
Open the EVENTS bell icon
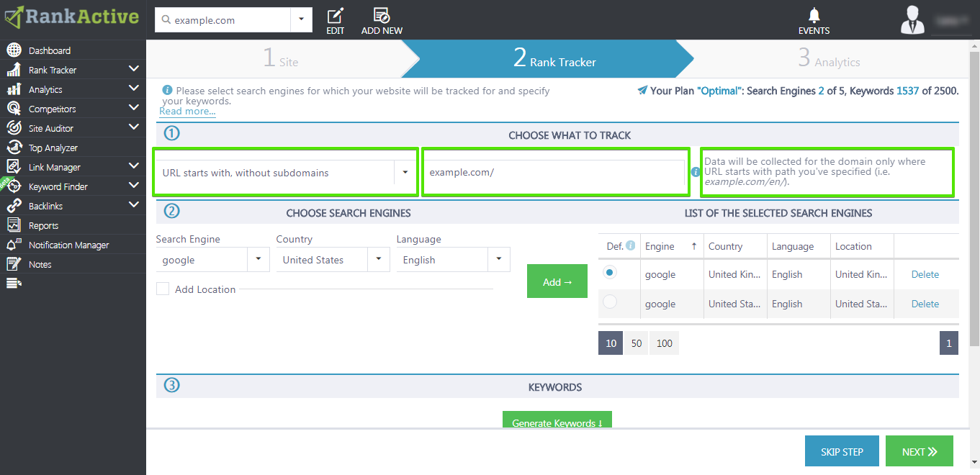(x=814, y=15)
